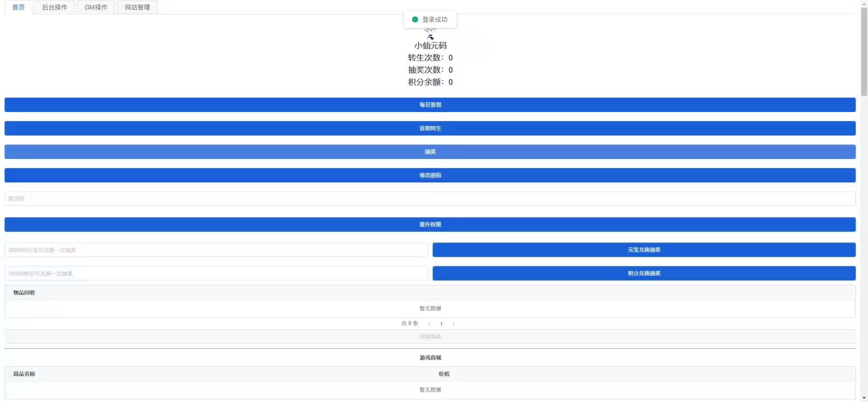
Task: Click the 游戏商城 section title
Action: 430,358
